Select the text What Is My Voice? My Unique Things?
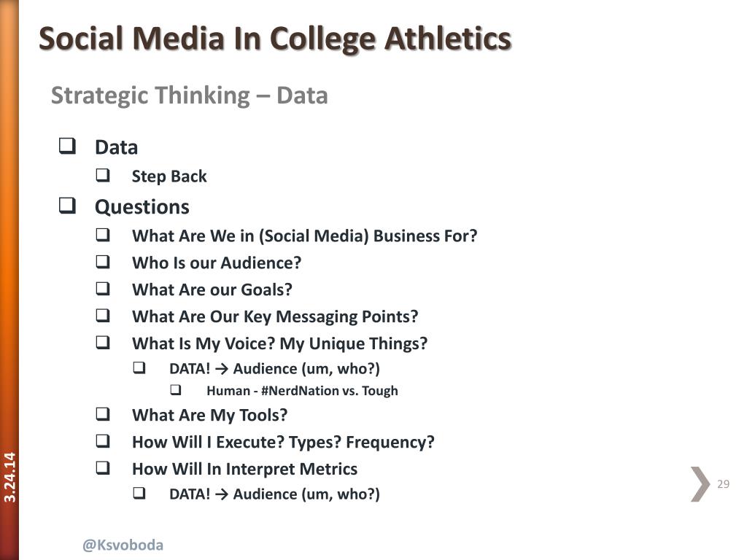Image resolution: width=747 pixels, height=560 pixels. [x=279, y=343]
